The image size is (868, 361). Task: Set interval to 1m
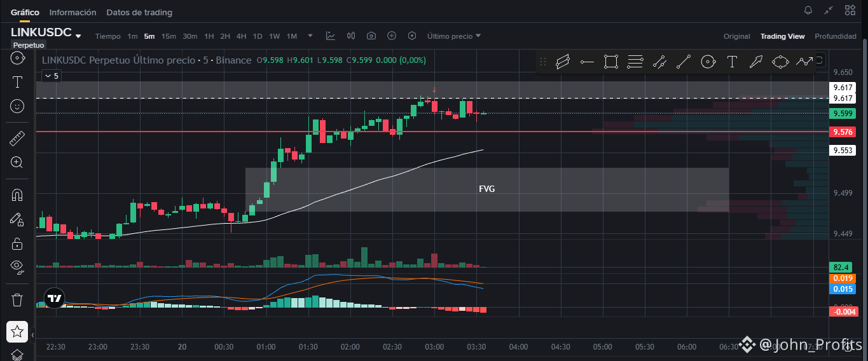[x=132, y=36]
